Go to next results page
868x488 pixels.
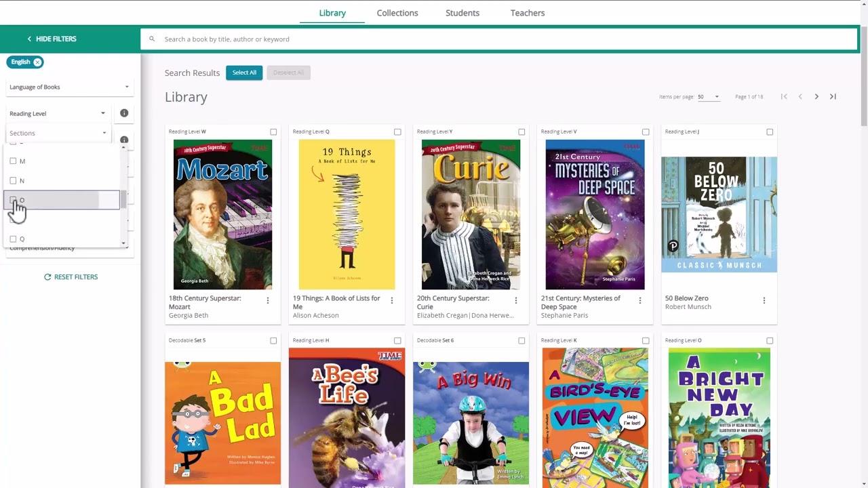click(816, 97)
